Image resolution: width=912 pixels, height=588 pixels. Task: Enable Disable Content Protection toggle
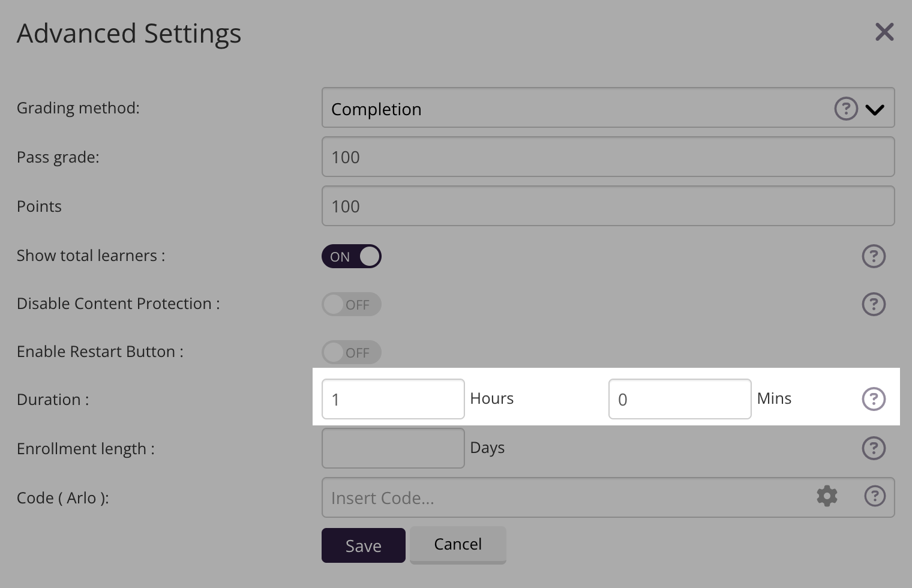click(352, 304)
